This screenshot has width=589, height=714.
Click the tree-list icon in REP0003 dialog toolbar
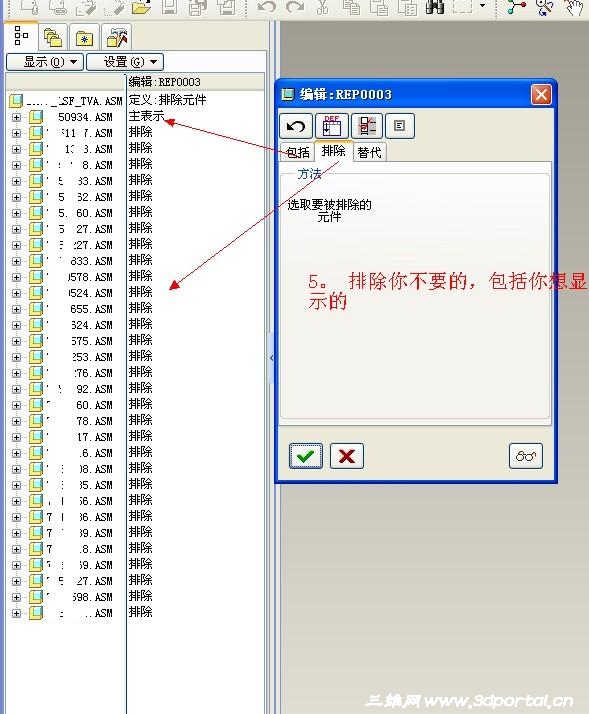point(367,126)
